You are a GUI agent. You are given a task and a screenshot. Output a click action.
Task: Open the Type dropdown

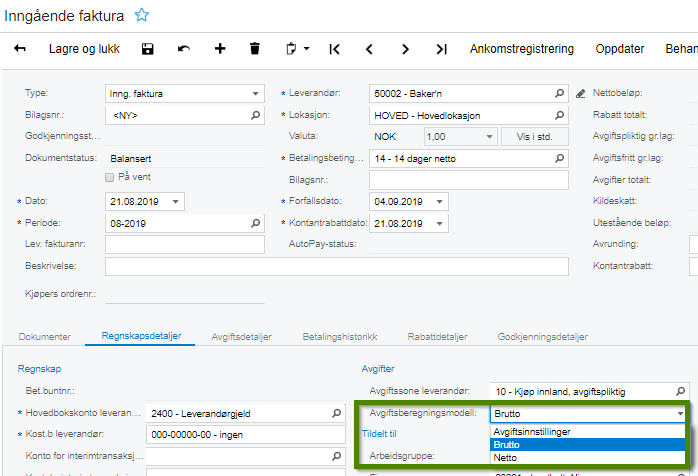point(256,94)
